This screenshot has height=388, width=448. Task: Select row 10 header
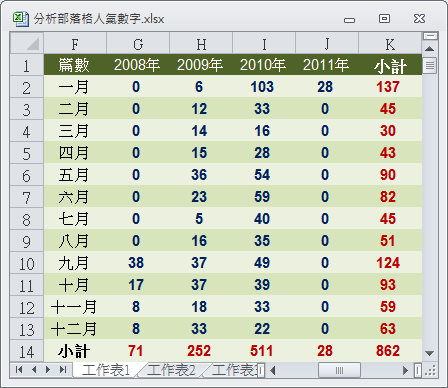coord(27,263)
